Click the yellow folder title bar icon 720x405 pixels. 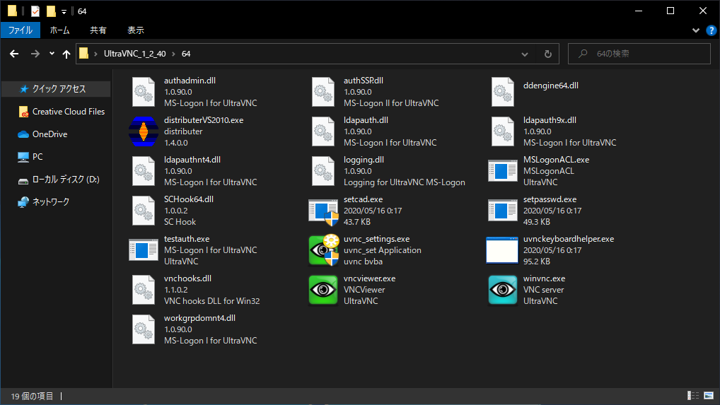pos(12,11)
